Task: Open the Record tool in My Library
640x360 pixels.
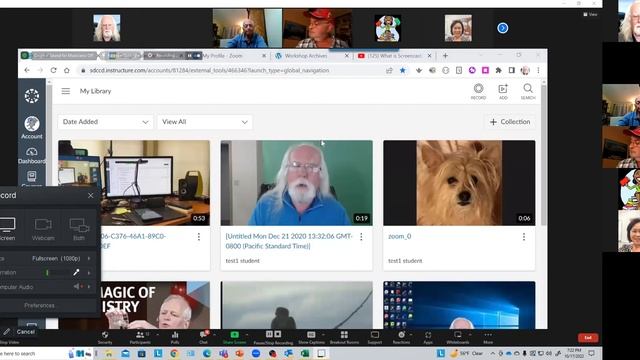Action: click(478, 91)
